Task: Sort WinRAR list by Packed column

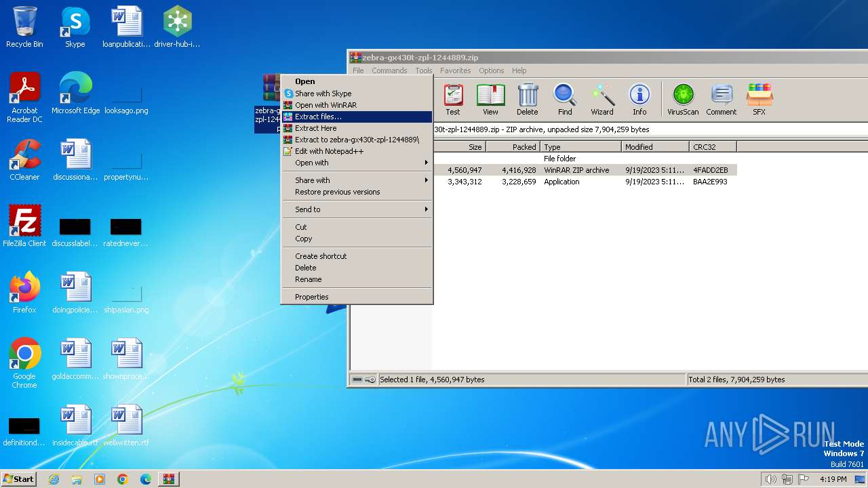Action: click(x=513, y=146)
